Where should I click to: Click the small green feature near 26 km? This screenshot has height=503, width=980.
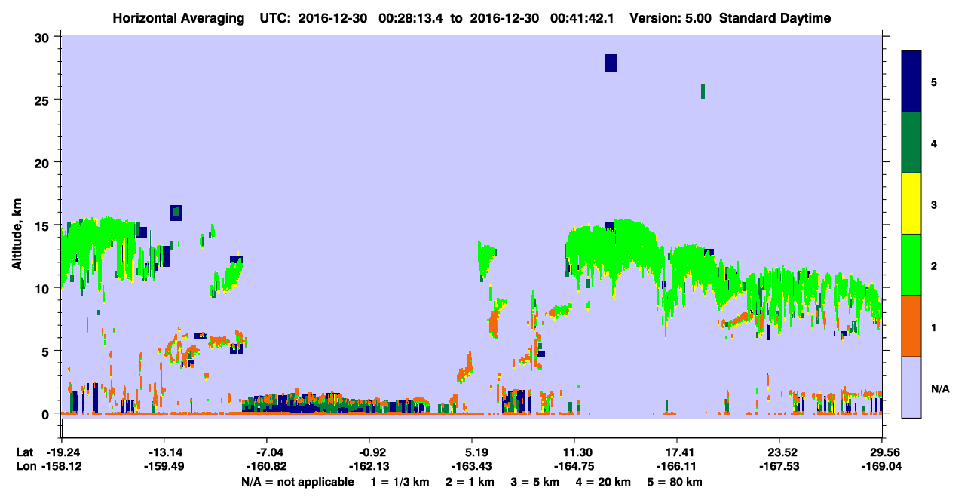click(703, 91)
